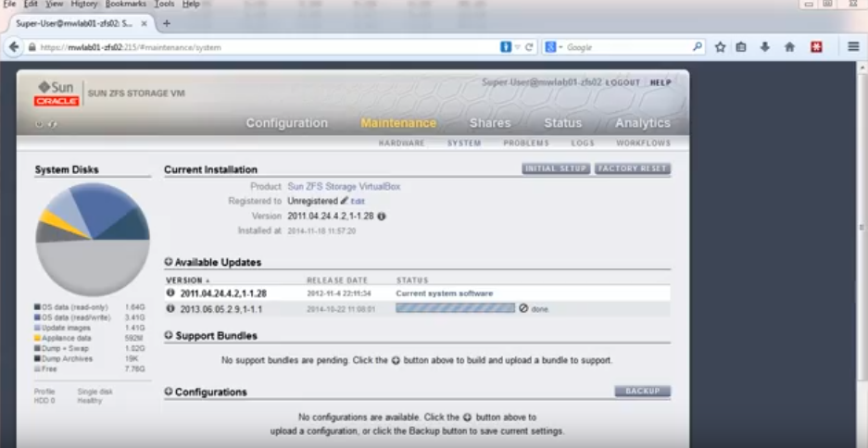This screenshot has height=448, width=868.
Task: Click the browser back arrow button
Action: (15, 47)
